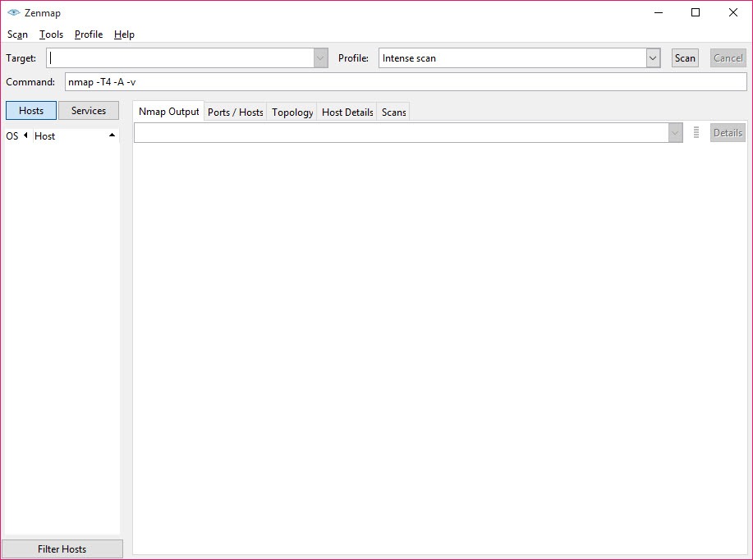Open the Help menu
Viewport: 753px width, 560px height.
(124, 34)
